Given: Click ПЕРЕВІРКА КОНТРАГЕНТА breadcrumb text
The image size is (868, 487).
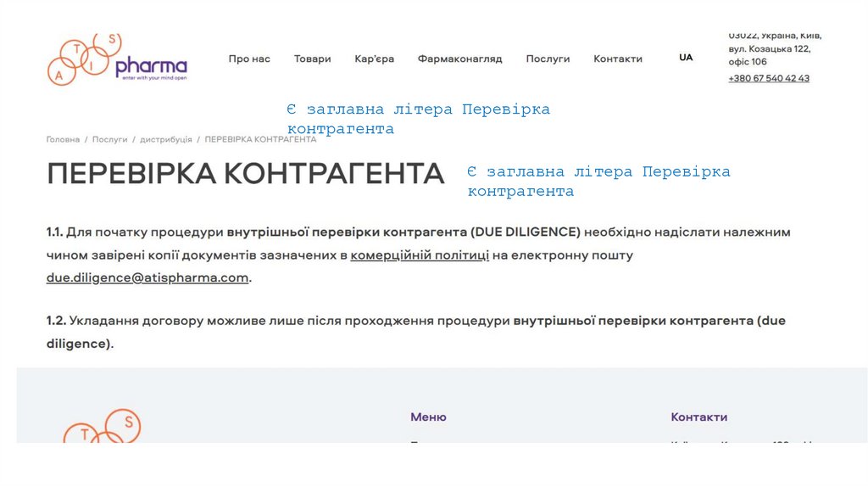Looking at the screenshot, I should pyautogui.click(x=261, y=140).
